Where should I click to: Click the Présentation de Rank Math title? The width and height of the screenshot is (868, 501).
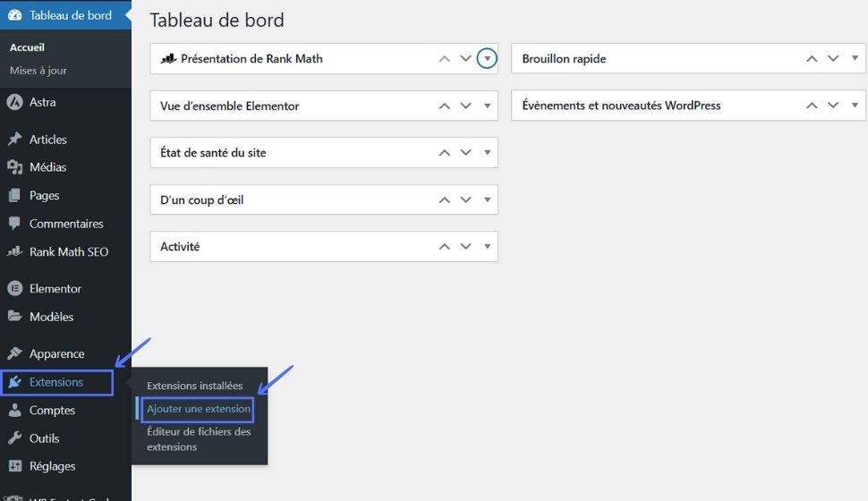[251, 59]
